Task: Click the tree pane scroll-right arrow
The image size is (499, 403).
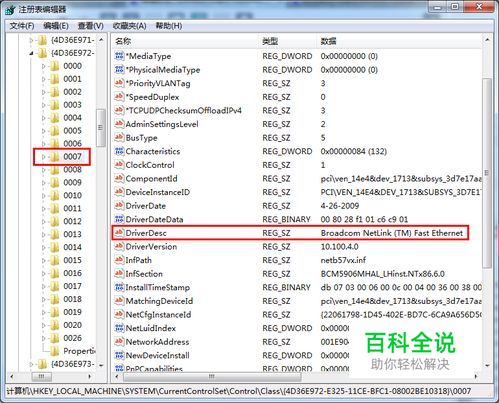Action: 89,377
